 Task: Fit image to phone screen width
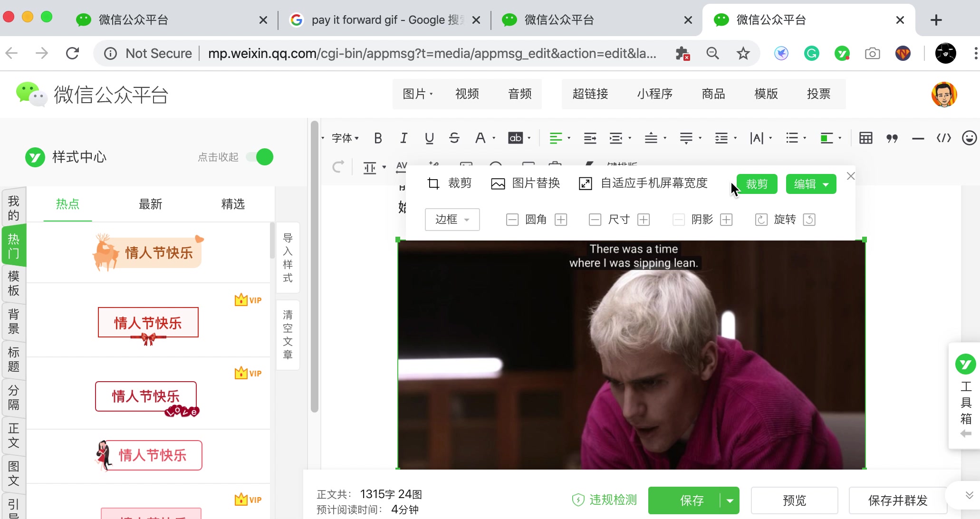pyautogui.click(x=644, y=183)
